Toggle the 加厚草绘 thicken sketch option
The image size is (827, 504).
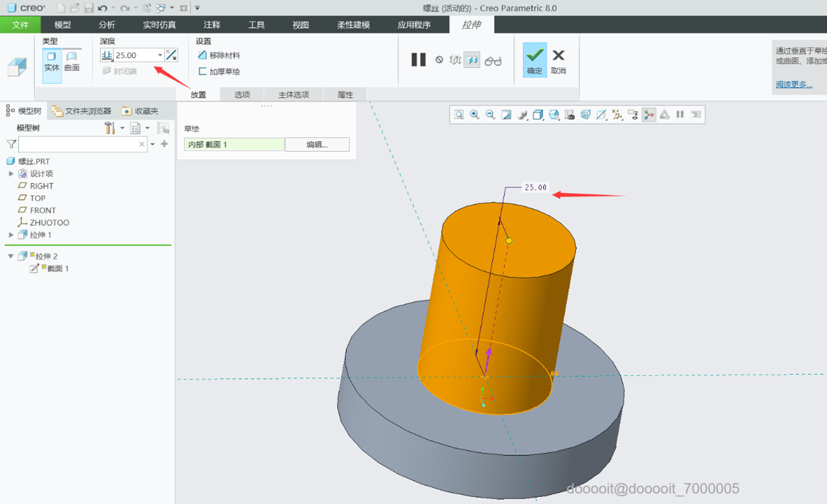click(219, 72)
